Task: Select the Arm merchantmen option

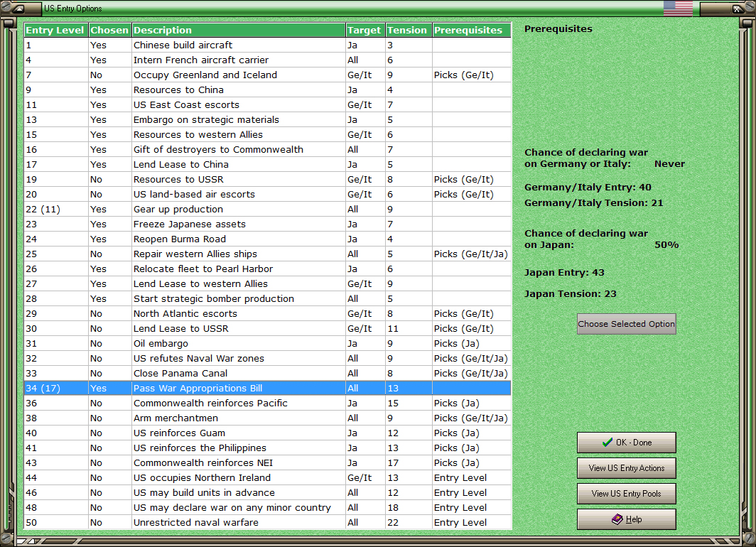Action: (x=268, y=418)
